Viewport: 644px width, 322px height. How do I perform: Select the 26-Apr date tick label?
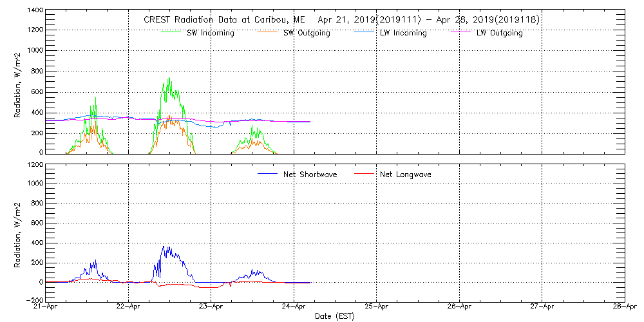coord(459,307)
